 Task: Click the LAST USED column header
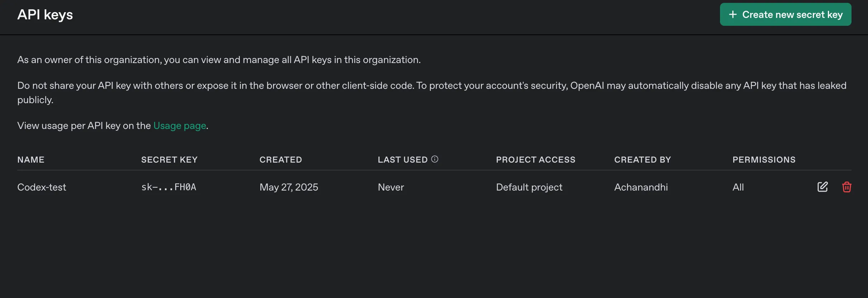coord(402,160)
